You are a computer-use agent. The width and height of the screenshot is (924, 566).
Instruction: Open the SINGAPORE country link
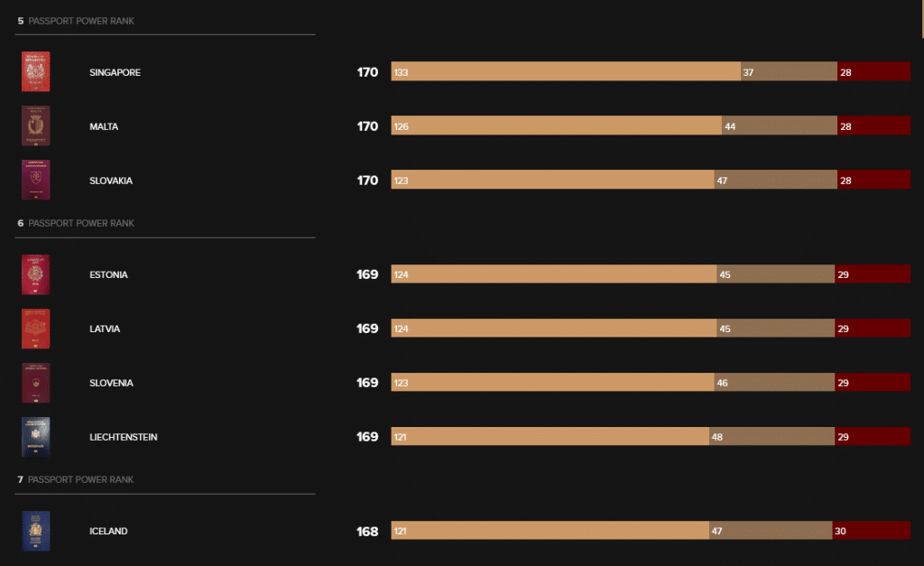[x=115, y=72]
